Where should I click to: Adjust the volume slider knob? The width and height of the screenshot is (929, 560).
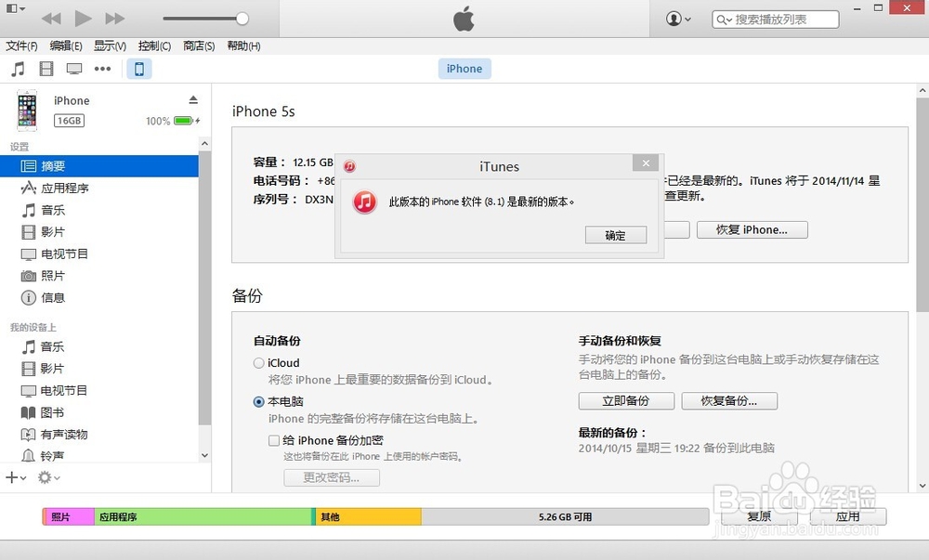242,19
